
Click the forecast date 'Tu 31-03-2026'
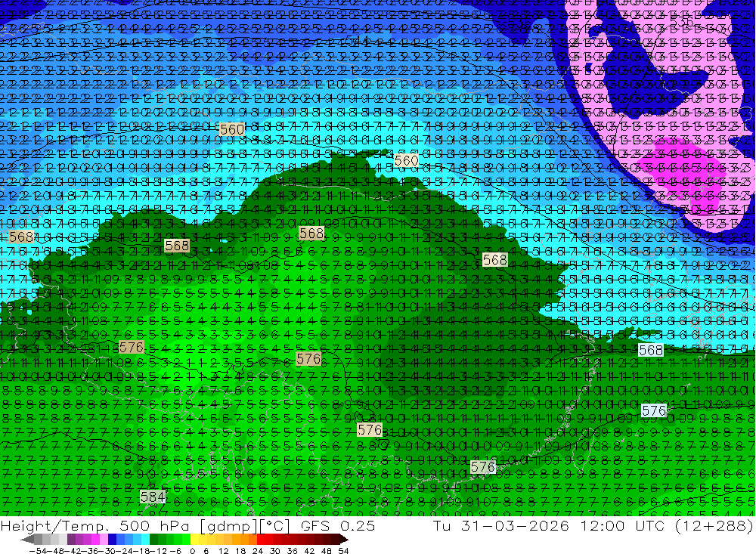tap(501, 525)
